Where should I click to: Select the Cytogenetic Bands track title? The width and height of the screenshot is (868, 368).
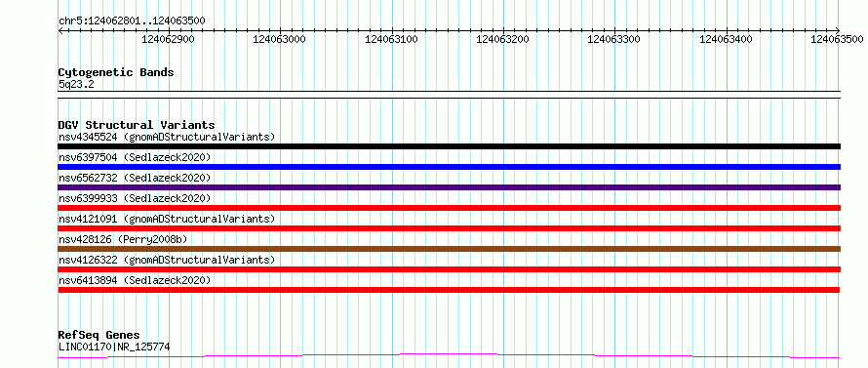116,72
